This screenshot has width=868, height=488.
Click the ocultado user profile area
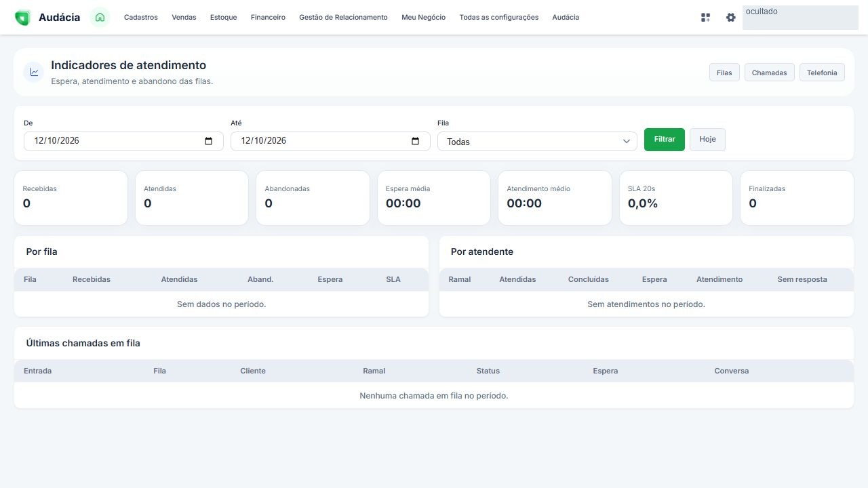(800, 18)
